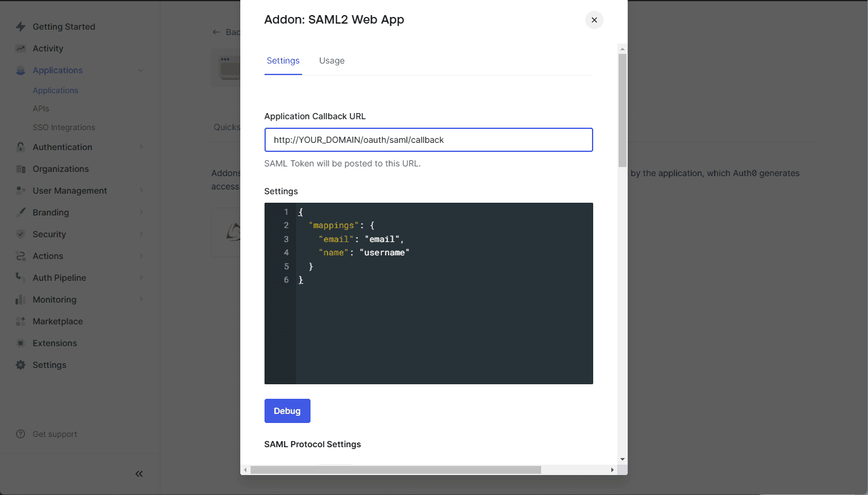Select the Monitoring bar-chart icon
The image size is (868, 495).
pyautogui.click(x=21, y=300)
